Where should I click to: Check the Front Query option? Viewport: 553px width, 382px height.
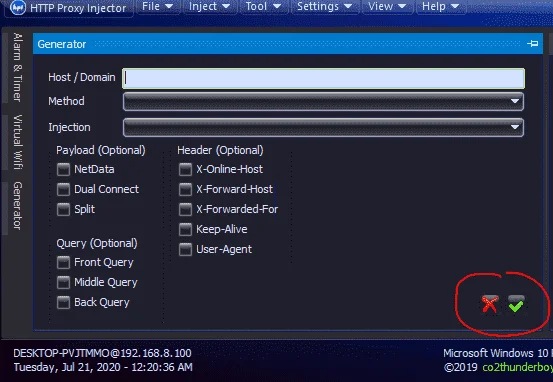63,262
